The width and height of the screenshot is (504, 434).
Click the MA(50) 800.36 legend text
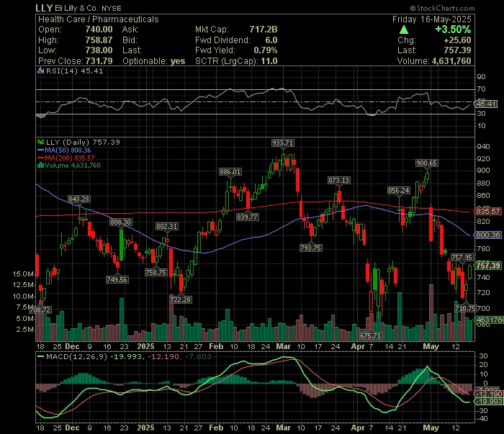coord(68,150)
